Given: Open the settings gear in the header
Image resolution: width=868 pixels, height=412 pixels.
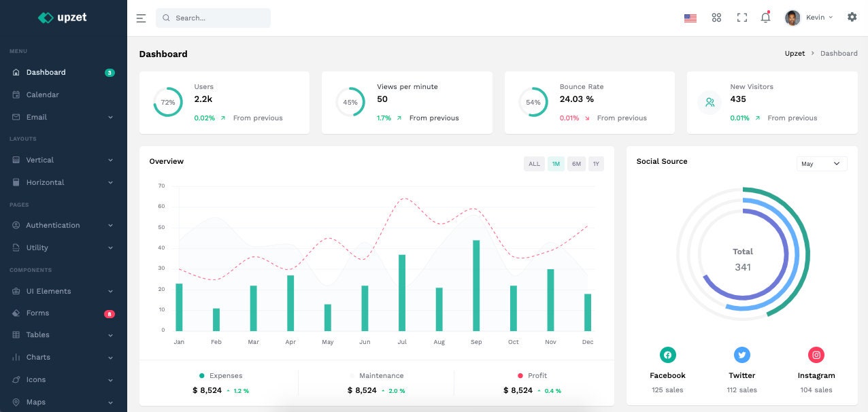Looking at the screenshot, I should (852, 17).
